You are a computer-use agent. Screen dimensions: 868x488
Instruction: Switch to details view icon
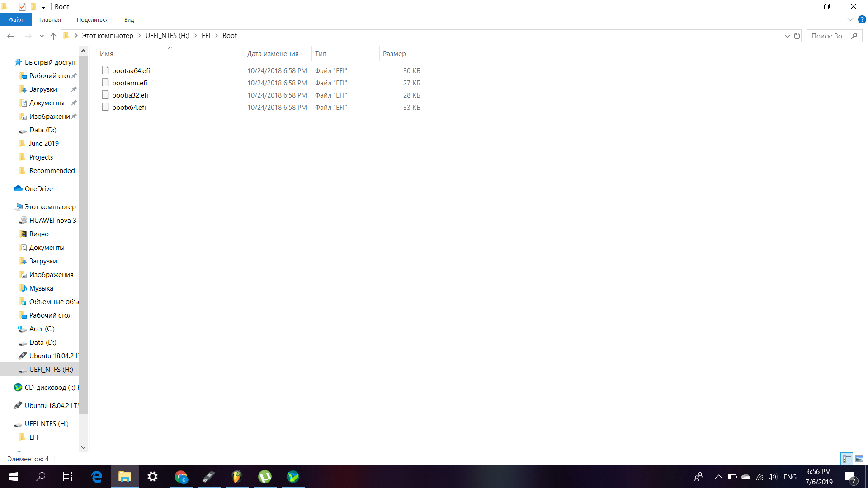pyautogui.click(x=847, y=459)
